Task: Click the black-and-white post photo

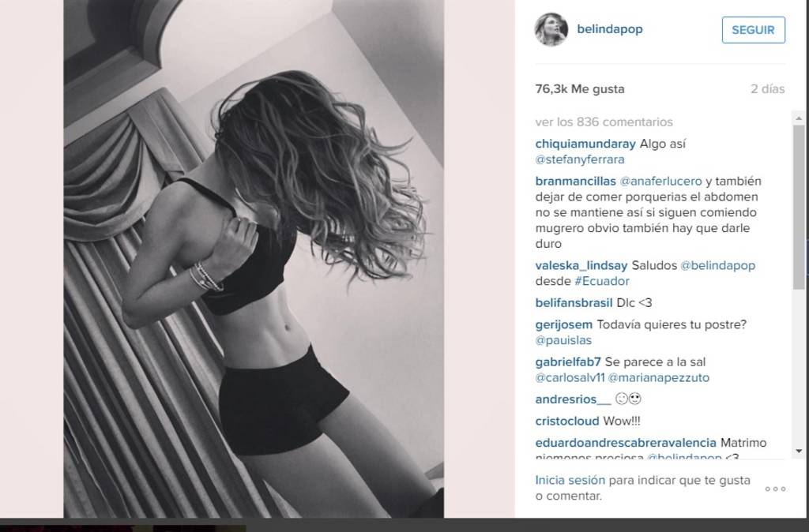Action: point(254,258)
